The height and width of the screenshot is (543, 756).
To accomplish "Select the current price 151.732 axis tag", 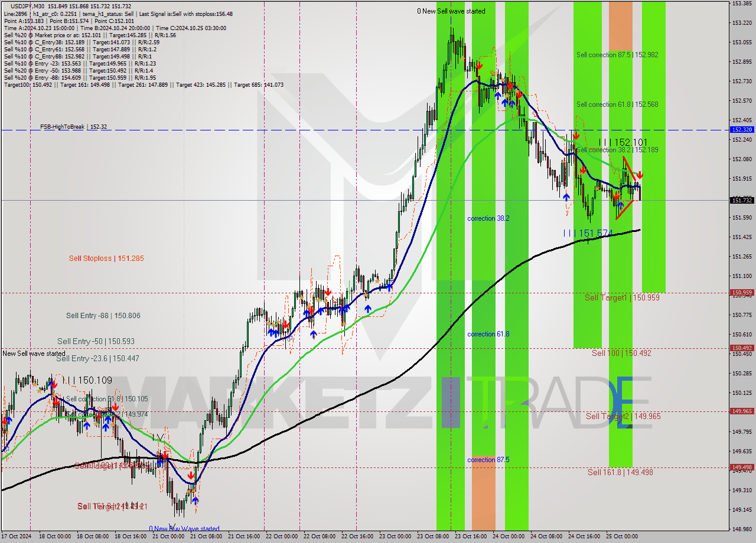I will (742, 200).
